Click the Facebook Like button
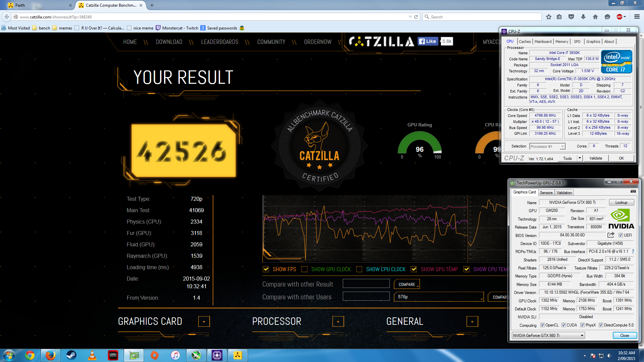Image resolution: width=644 pixels, height=362 pixels. tap(428, 41)
